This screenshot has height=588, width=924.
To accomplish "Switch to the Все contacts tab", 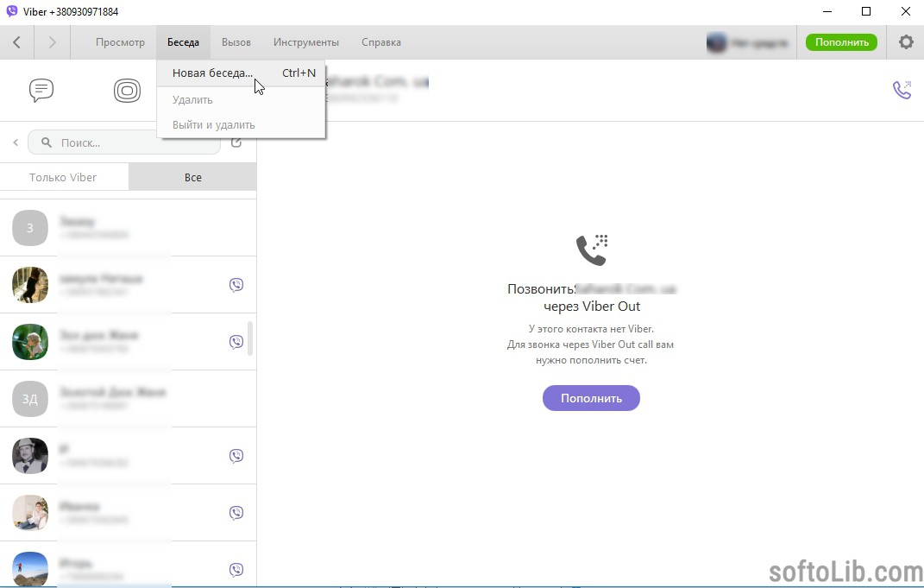I will click(x=192, y=178).
